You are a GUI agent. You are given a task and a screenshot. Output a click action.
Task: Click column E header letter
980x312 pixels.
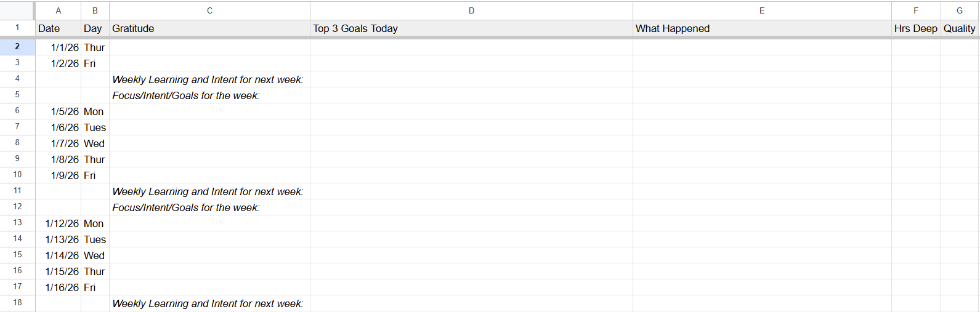click(762, 10)
